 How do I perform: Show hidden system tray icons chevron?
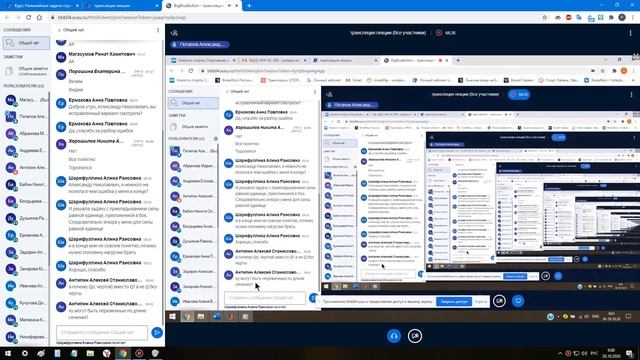(x=560, y=353)
